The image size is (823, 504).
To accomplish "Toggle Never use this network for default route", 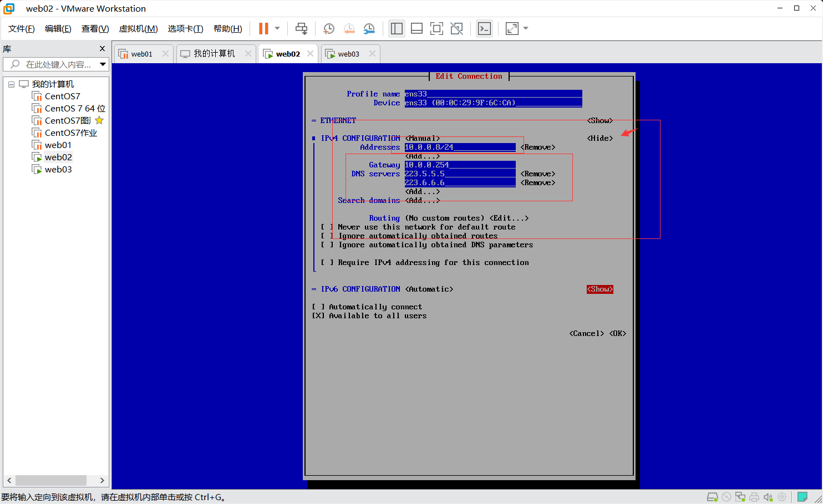I will (x=327, y=227).
